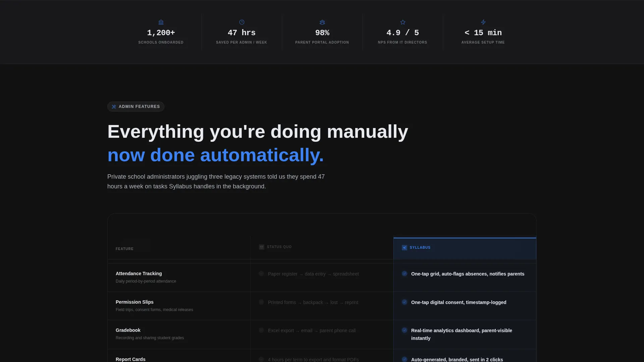Click the Gradebook row title
The image size is (644, 362).
tap(128, 330)
